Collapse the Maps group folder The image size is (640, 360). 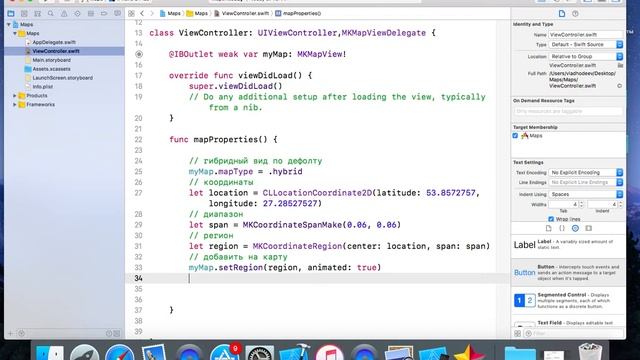[x=15, y=33]
